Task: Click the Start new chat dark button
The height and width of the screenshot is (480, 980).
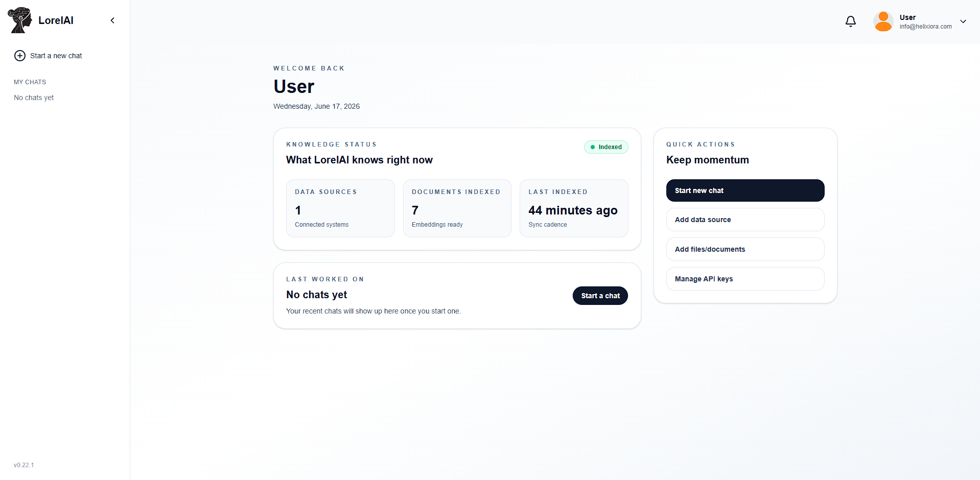Action: coord(745,190)
